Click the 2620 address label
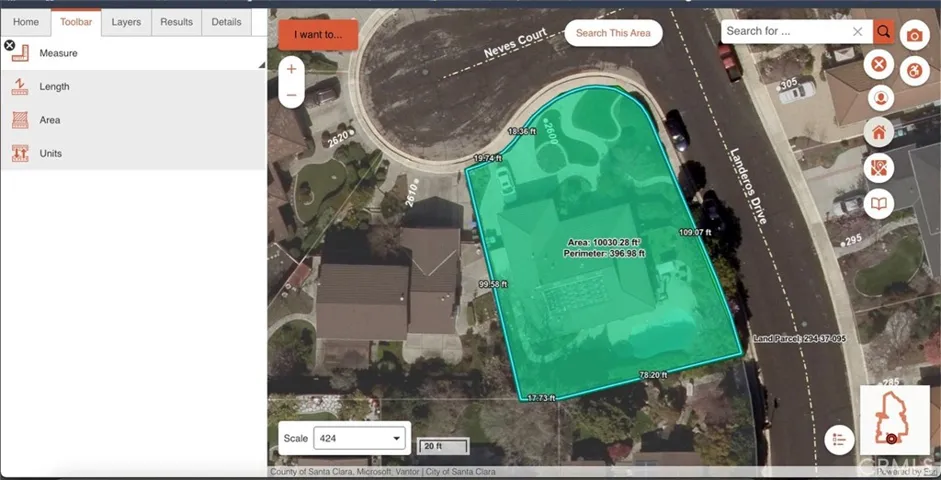This screenshot has height=480, width=941. tap(339, 139)
